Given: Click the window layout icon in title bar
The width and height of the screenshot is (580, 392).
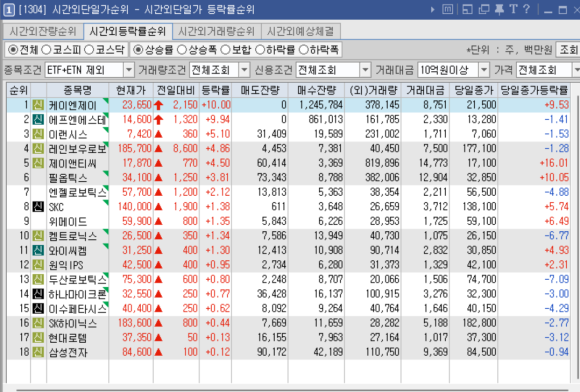Looking at the screenshot, I should click(x=468, y=9).
